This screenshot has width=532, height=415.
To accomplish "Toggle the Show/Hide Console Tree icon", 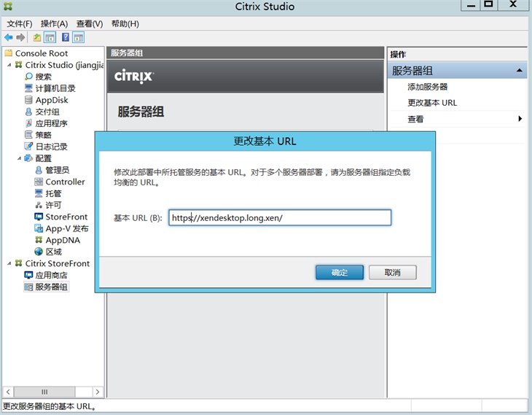I will [50, 37].
